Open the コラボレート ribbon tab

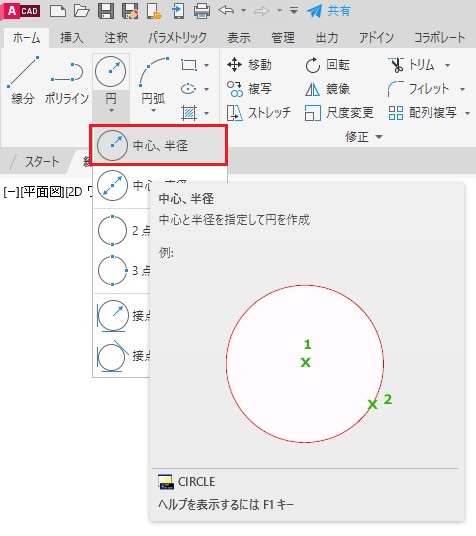(439, 38)
